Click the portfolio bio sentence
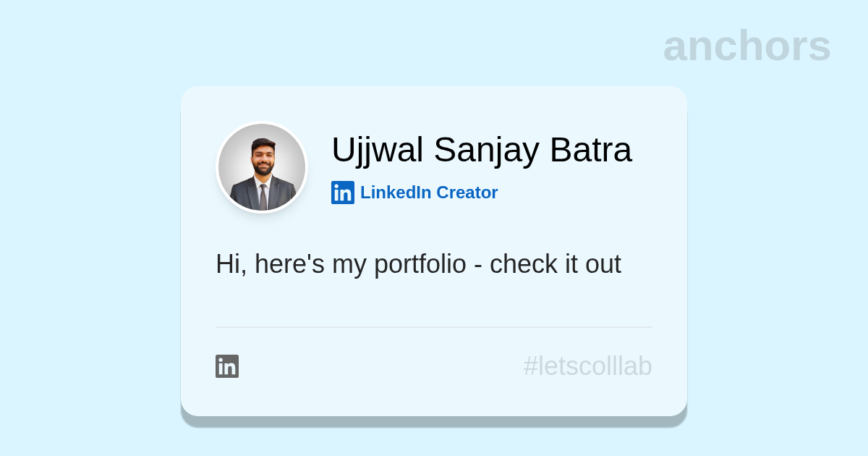The image size is (868, 456). tap(418, 264)
